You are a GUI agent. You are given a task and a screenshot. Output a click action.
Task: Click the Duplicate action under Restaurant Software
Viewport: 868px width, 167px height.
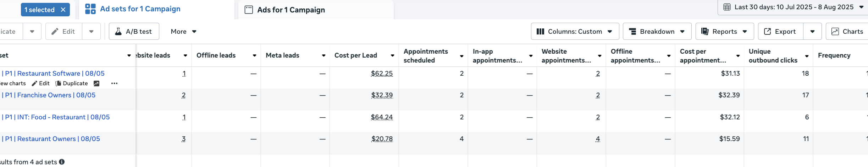[x=72, y=83]
